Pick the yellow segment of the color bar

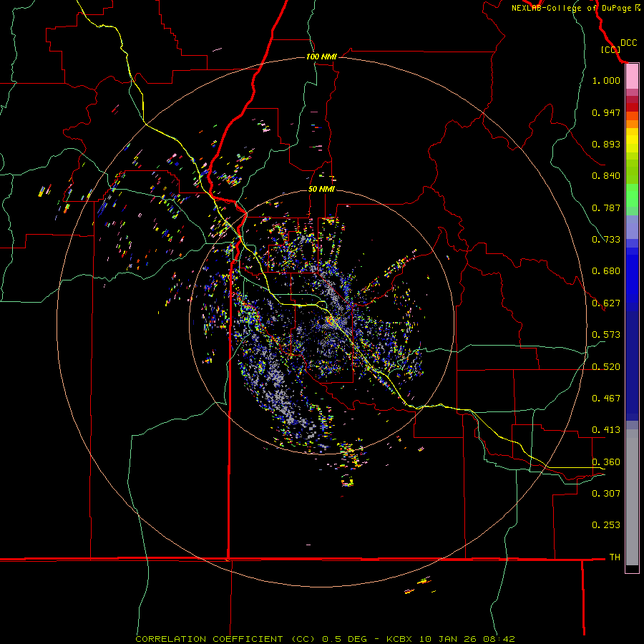click(x=632, y=140)
